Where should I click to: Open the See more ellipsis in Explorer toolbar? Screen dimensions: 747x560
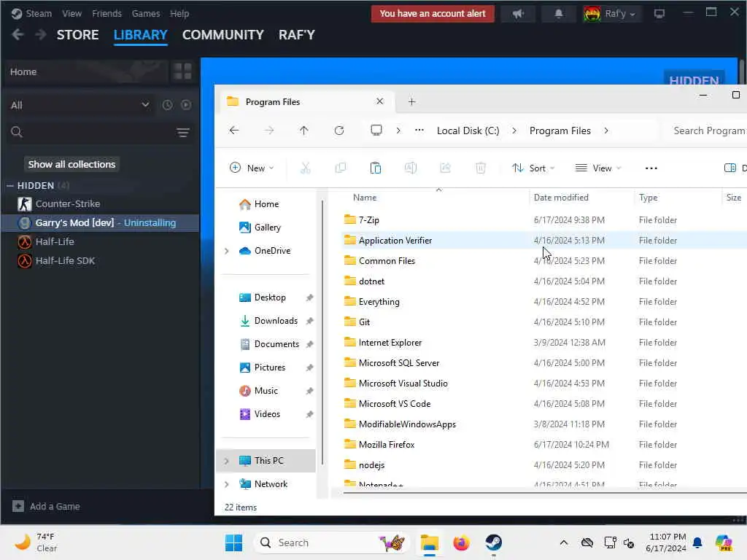click(651, 168)
